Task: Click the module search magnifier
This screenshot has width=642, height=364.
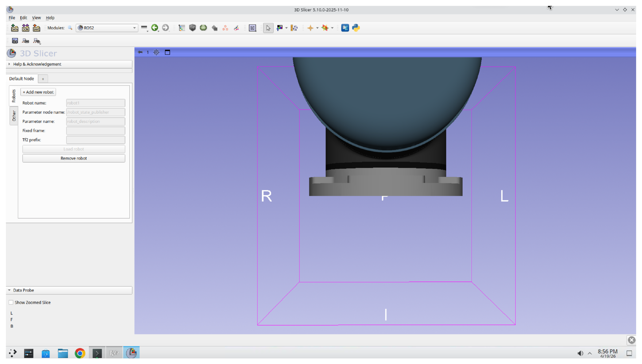Action: [x=70, y=28]
